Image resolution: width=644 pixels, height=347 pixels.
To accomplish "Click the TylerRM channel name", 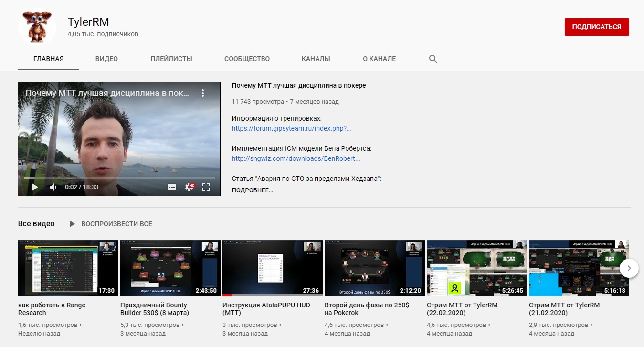I will coord(89,22).
